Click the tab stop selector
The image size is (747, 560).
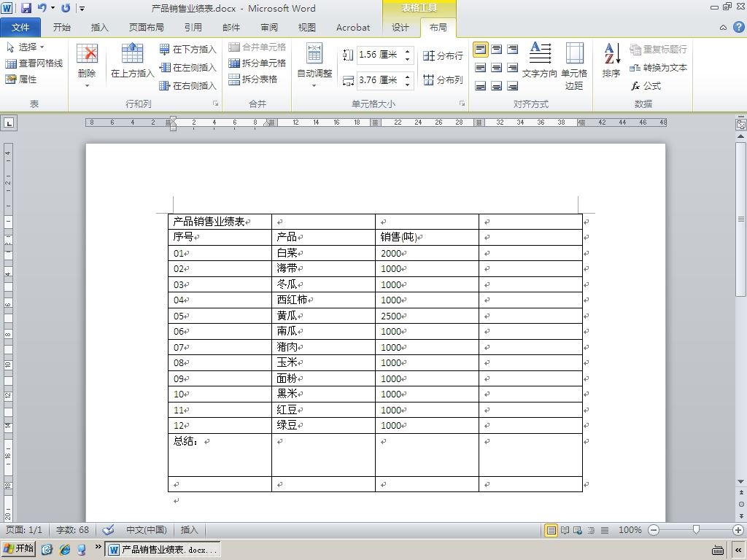pyautogui.click(x=9, y=122)
